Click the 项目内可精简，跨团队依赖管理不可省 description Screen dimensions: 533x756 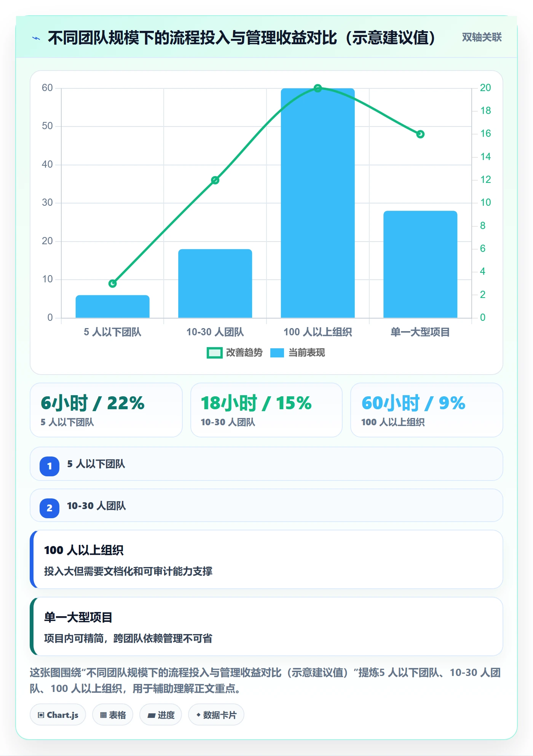tap(128, 638)
